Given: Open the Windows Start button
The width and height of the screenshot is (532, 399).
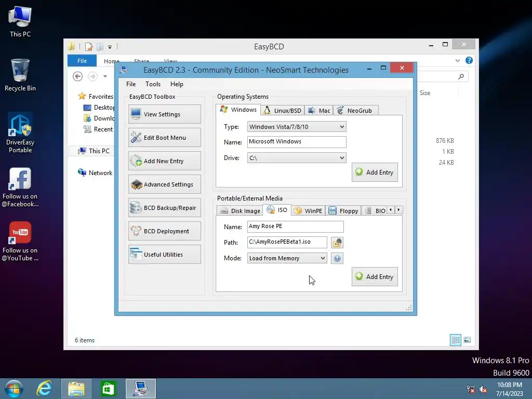Looking at the screenshot, I should click(14, 389).
